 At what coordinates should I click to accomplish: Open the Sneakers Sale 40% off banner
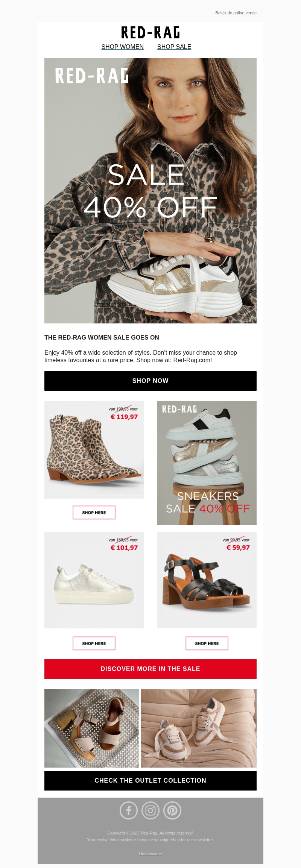207,463
